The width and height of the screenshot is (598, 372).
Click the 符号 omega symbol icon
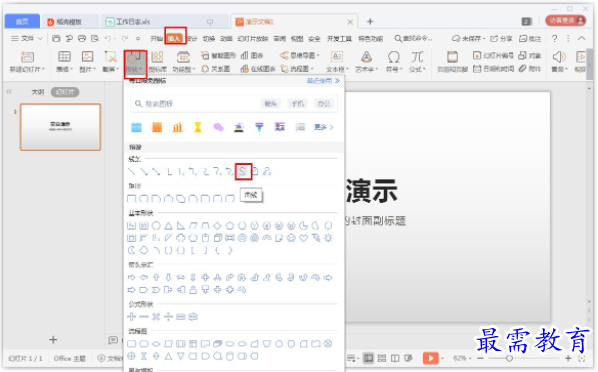pos(393,61)
